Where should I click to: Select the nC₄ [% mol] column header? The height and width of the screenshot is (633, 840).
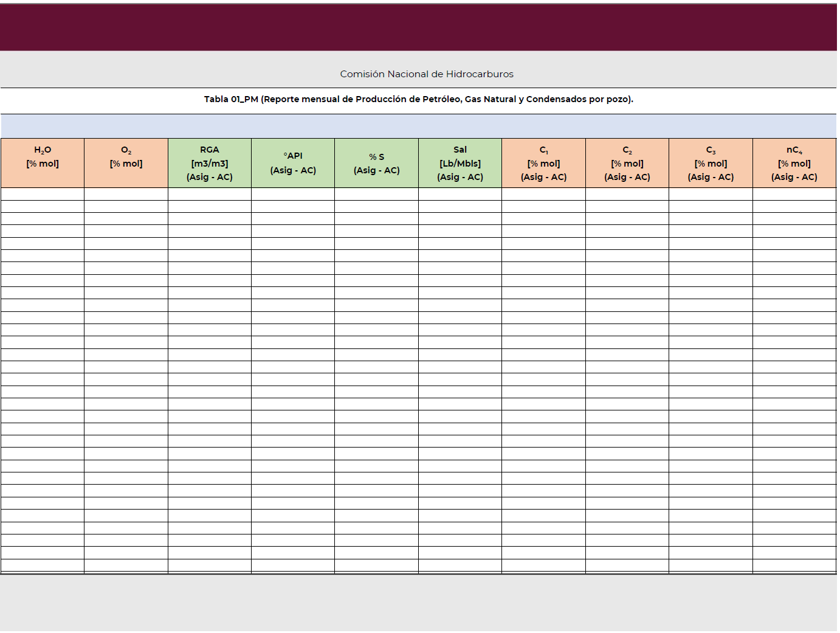tap(794, 162)
